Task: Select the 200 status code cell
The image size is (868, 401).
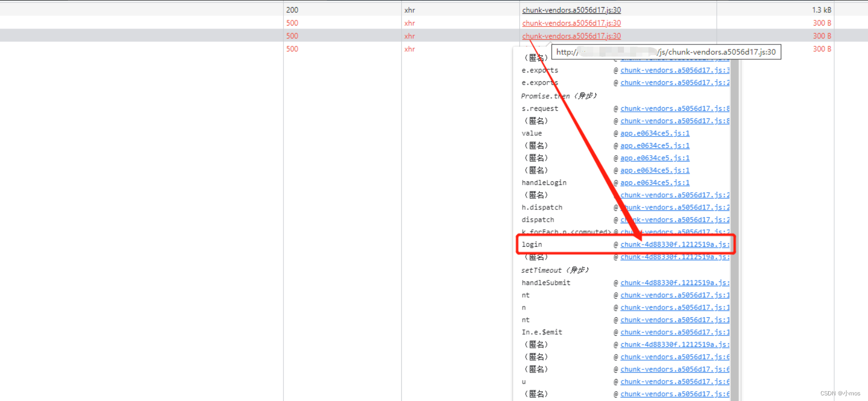Action: click(x=292, y=10)
